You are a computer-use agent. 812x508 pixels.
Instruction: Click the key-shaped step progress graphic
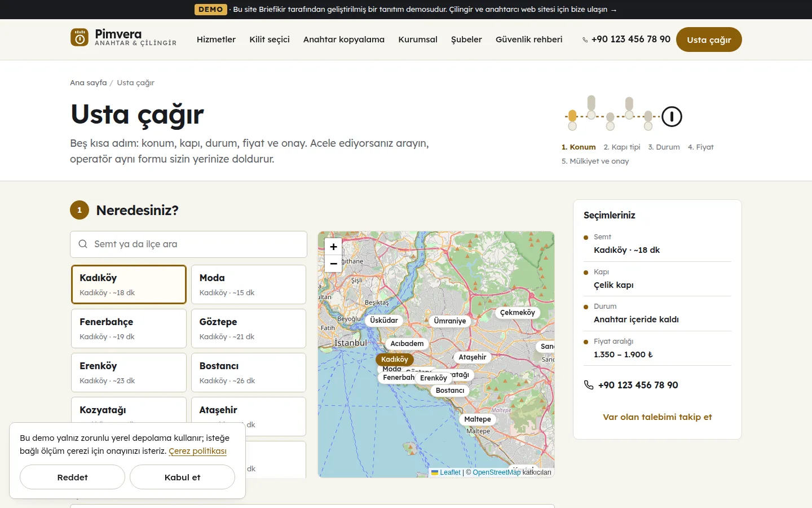624,113
